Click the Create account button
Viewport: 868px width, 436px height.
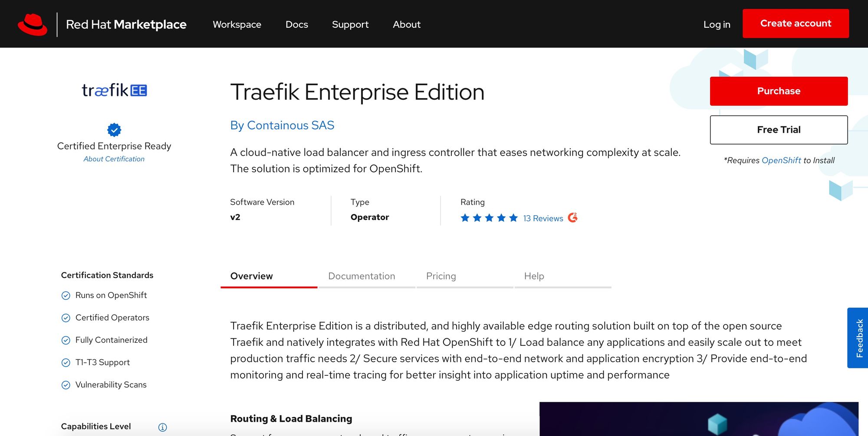point(796,23)
